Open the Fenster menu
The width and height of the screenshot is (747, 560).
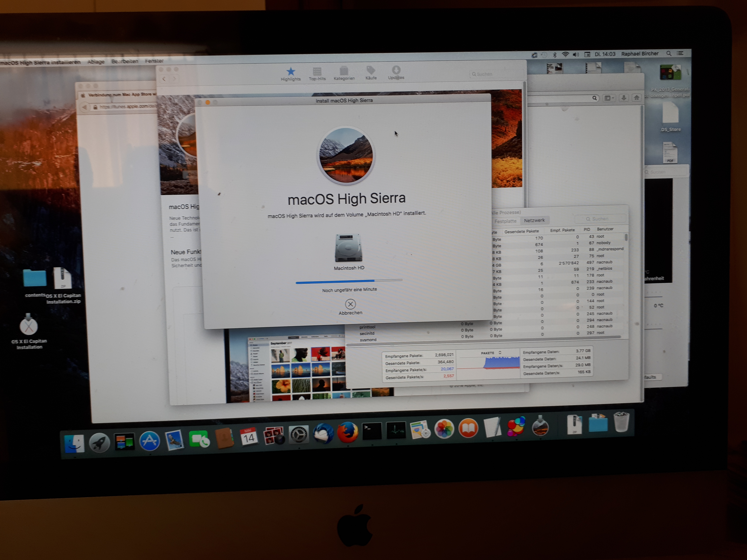[154, 61]
